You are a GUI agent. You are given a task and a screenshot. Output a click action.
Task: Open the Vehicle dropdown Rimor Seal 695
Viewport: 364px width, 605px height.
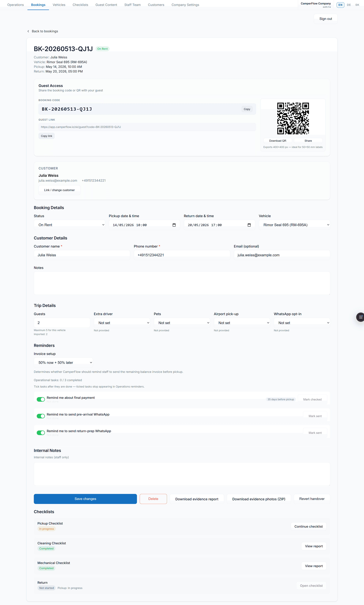click(x=294, y=225)
